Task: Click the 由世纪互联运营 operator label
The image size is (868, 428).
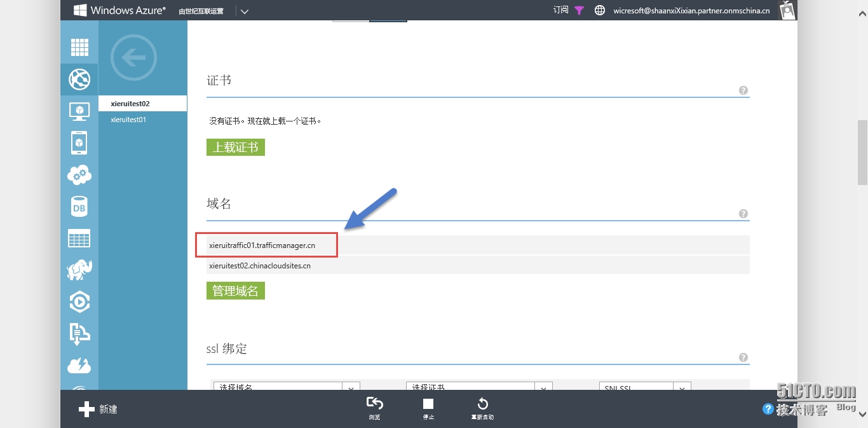Action: point(201,11)
